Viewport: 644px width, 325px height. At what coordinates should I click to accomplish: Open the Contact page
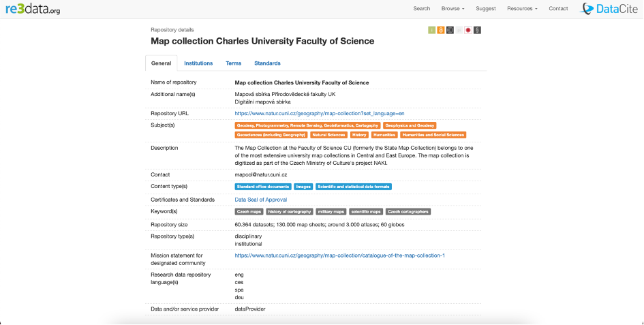[558, 9]
